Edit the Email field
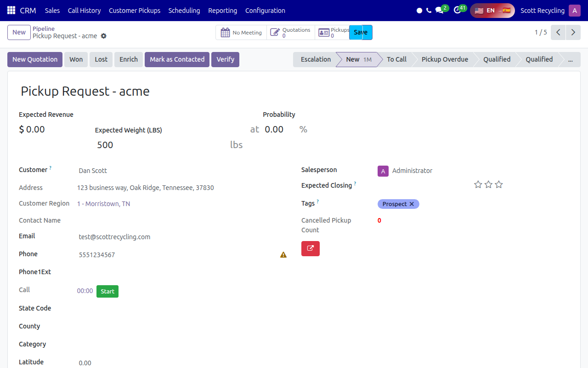 click(182, 237)
